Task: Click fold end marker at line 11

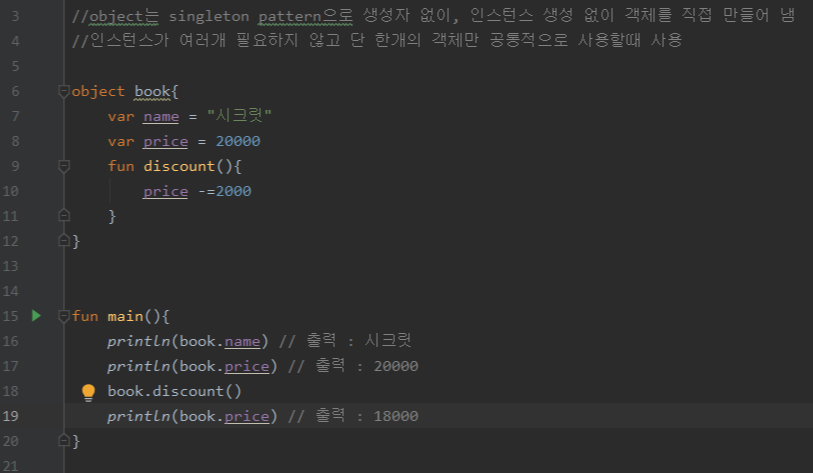Action: [x=64, y=215]
